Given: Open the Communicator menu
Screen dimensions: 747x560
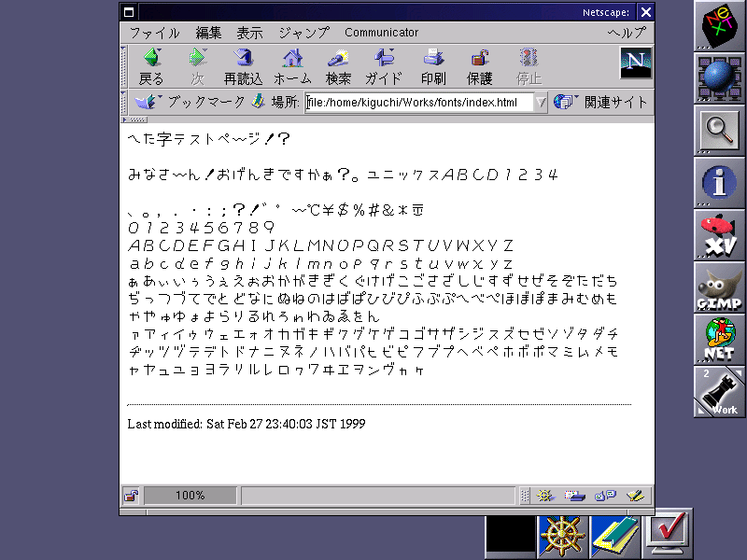Looking at the screenshot, I should pos(382,33).
